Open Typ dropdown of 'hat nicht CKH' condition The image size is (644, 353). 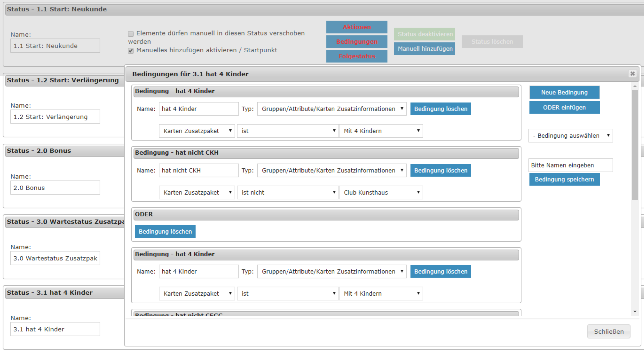(x=332, y=170)
